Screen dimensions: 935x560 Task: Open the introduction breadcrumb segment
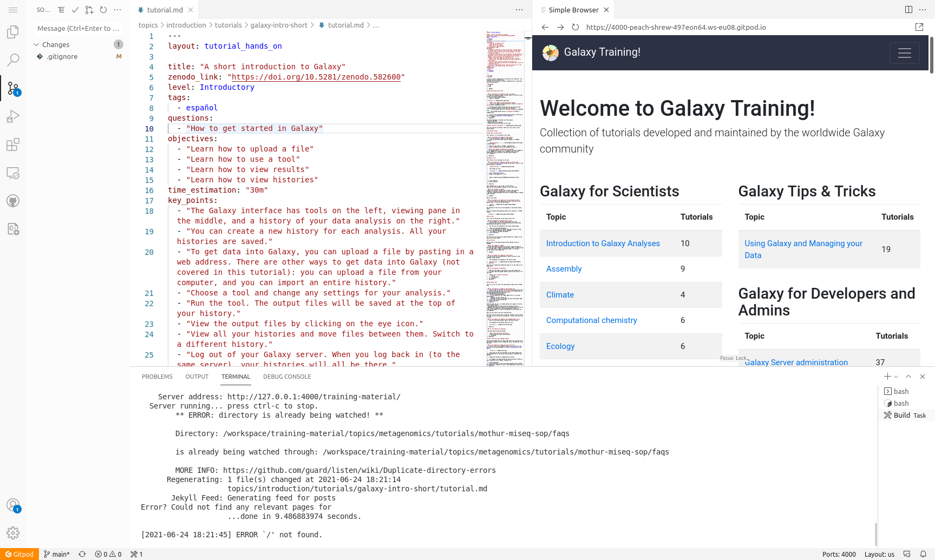click(186, 25)
